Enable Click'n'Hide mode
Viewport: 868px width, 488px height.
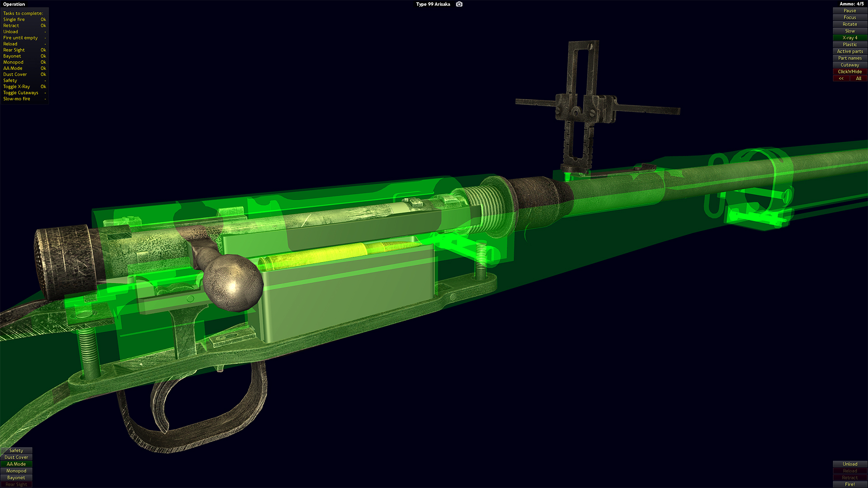tap(849, 71)
